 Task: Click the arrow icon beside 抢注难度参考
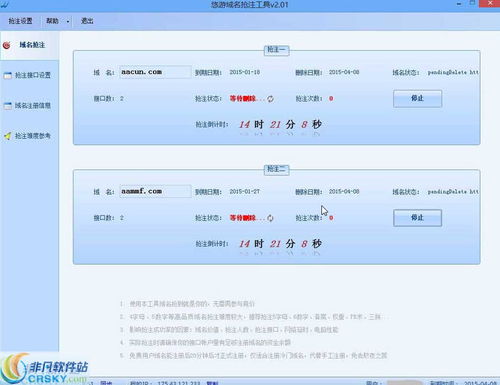[7, 136]
